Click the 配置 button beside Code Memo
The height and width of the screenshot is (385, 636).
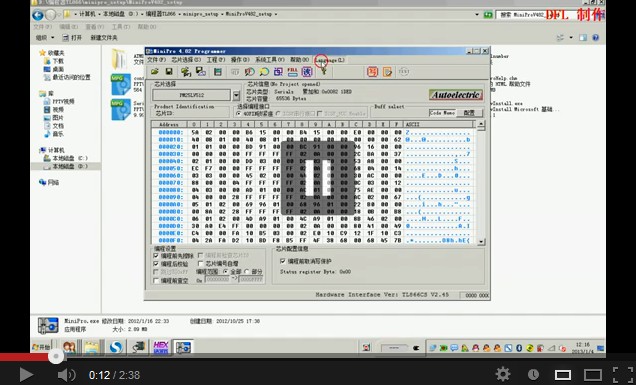(x=469, y=113)
